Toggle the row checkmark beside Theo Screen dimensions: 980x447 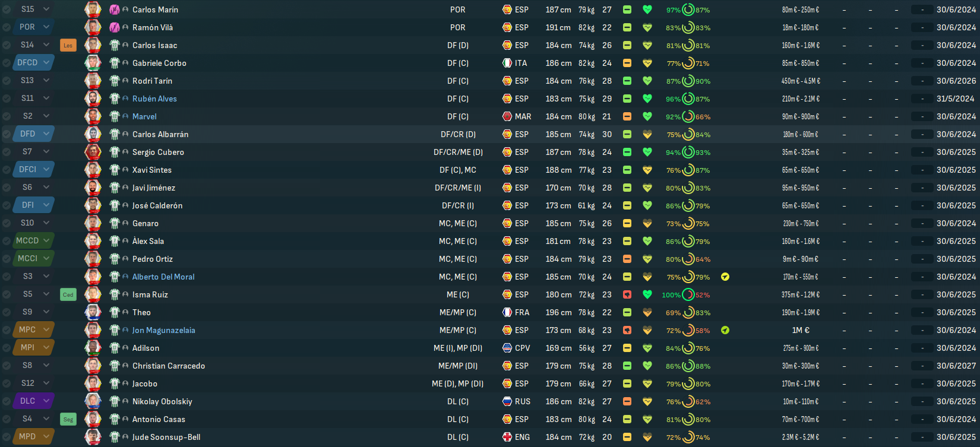[x=6, y=312]
